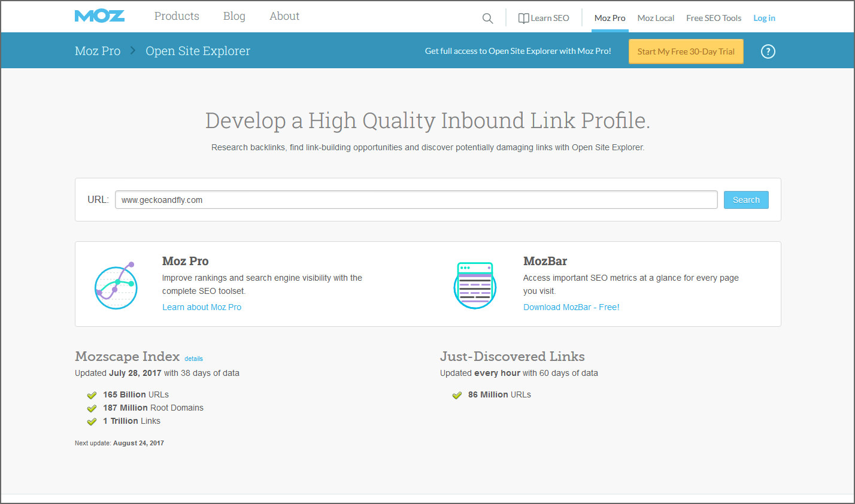855x504 pixels.
Task: Click the Log in link
Action: click(x=764, y=19)
